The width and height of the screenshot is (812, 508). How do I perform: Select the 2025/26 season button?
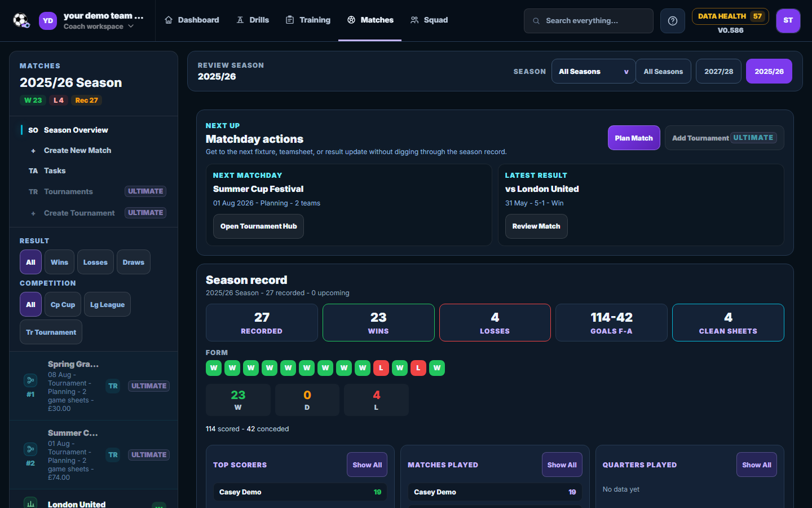(769, 71)
